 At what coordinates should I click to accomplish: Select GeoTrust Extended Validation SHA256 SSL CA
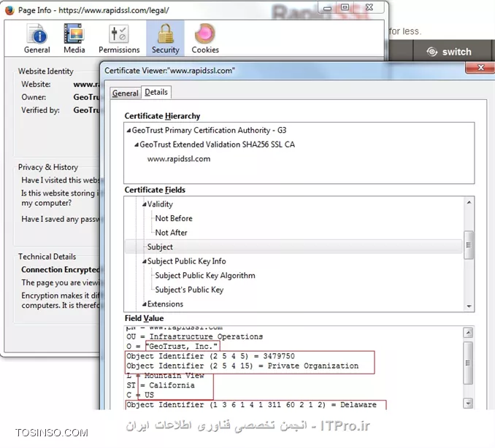pyautogui.click(x=217, y=144)
